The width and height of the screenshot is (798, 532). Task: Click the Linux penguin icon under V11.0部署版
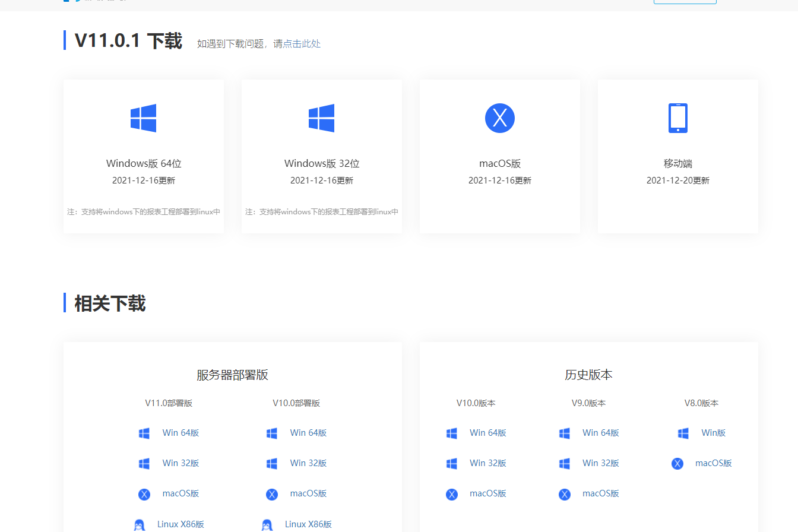[139, 524]
